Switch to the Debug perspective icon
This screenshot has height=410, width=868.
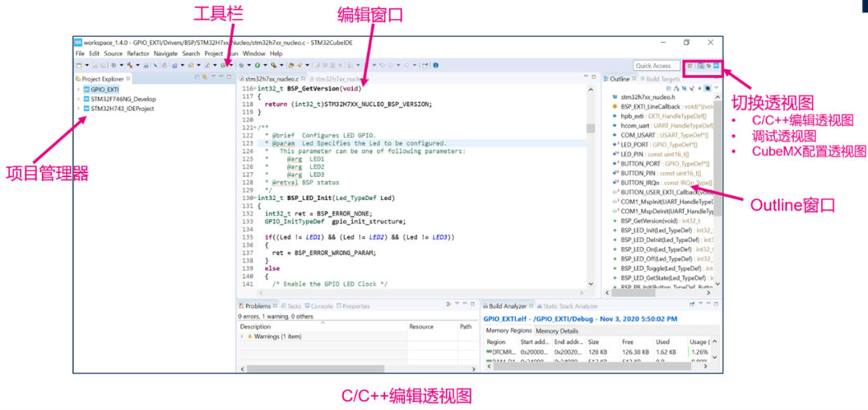[x=709, y=66]
